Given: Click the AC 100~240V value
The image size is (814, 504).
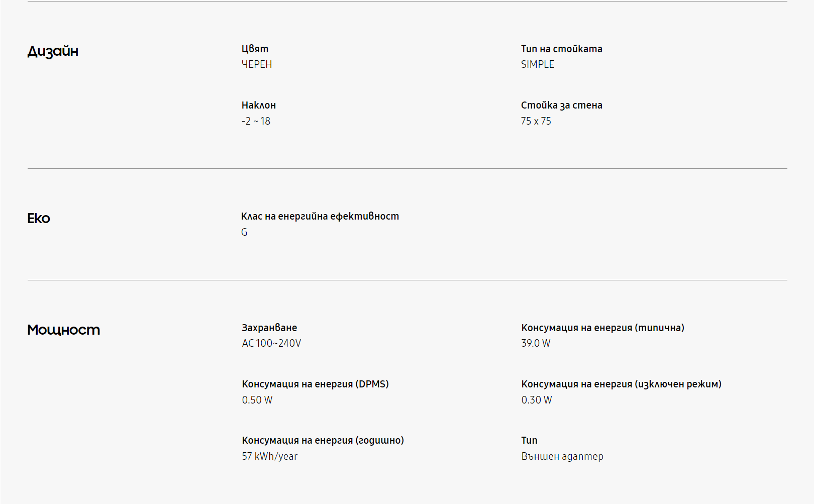Looking at the screenshot, I should click(272, 343).
